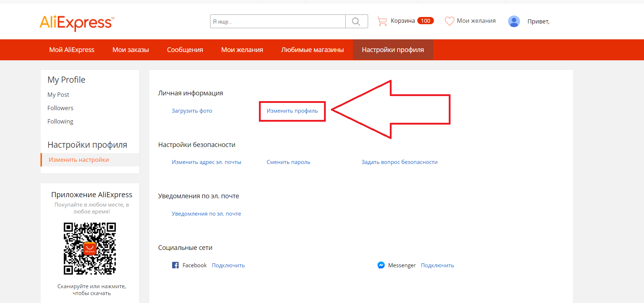Click the Изменить профиль link
The height and width of the screenshot is (303, 644).
(x=292, y=111)
